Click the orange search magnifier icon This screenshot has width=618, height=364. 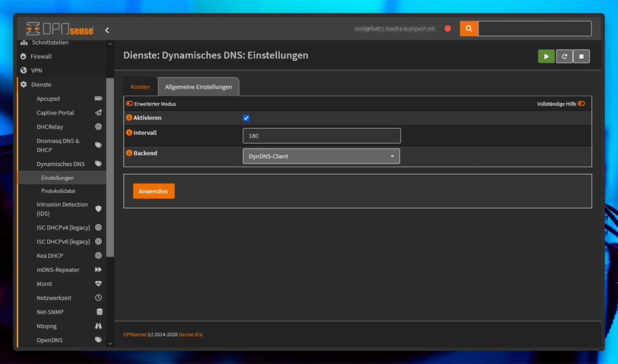469,28
